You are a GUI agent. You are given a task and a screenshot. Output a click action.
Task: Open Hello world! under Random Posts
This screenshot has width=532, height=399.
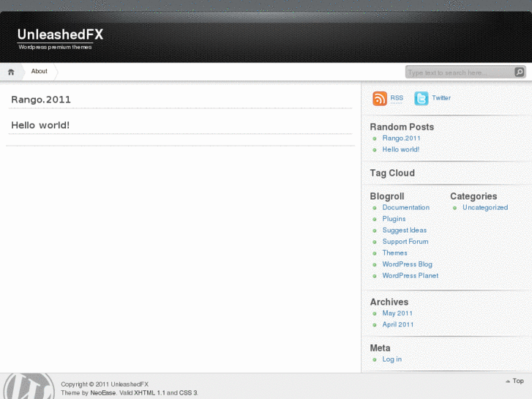pyautogui.click(x=401, y=149)
